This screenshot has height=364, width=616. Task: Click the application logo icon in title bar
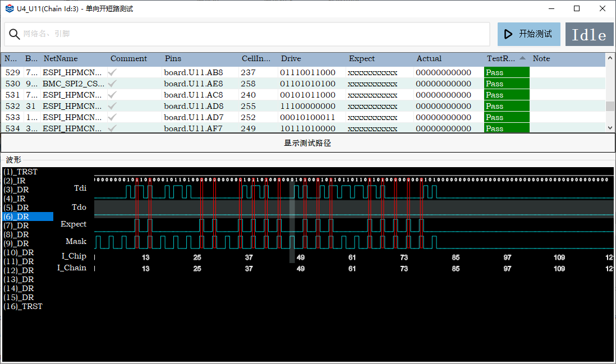point(10,8)
